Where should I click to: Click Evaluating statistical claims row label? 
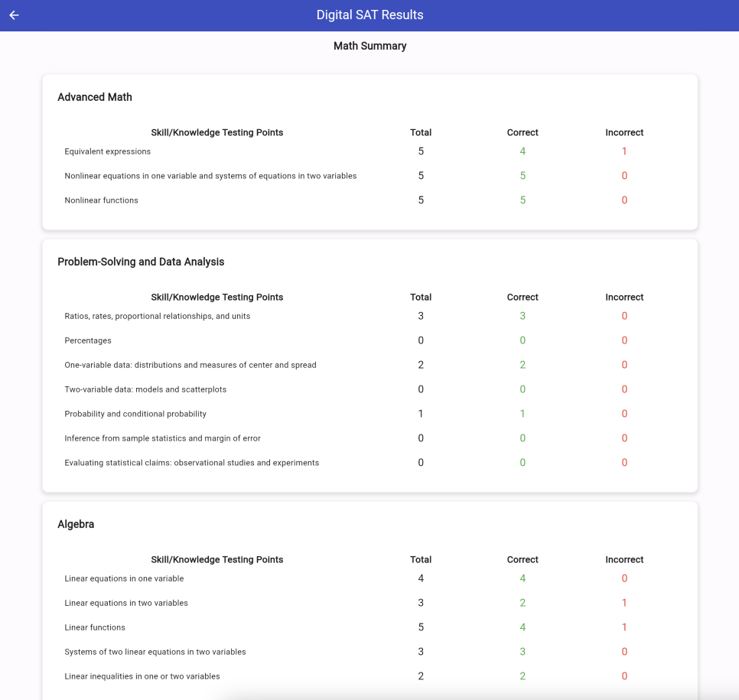[192, 463]
